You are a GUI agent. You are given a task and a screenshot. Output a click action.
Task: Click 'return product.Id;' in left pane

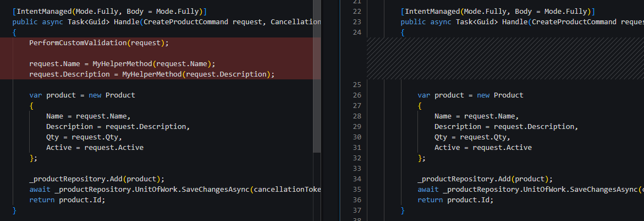67,200
